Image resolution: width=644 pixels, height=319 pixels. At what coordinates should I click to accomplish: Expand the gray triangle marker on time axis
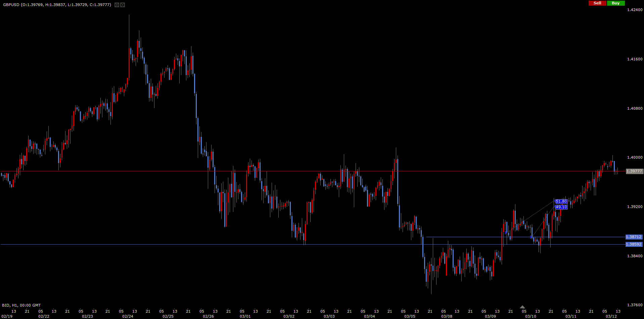tap(522, 307)
